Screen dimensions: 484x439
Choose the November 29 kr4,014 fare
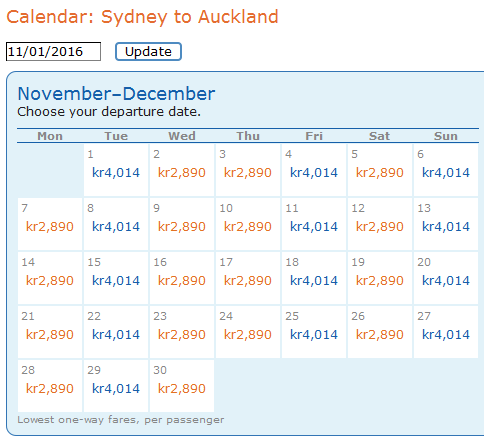(x=116, y=389)
